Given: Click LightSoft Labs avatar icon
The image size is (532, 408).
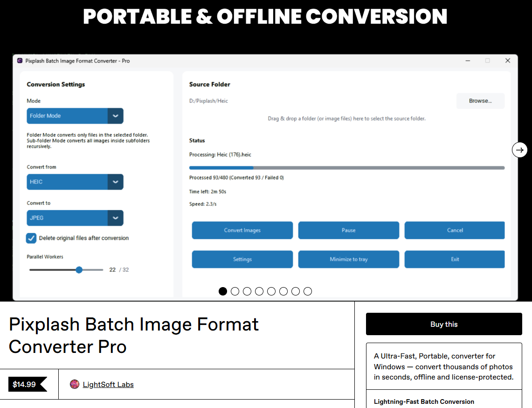Looking at the screenshot, I should point(74,384).
